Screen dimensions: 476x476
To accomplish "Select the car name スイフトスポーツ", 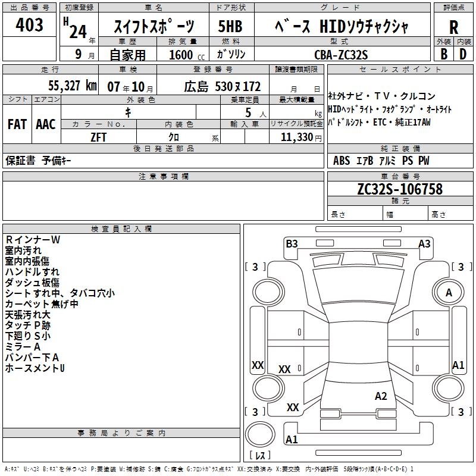I will [154, 26].
